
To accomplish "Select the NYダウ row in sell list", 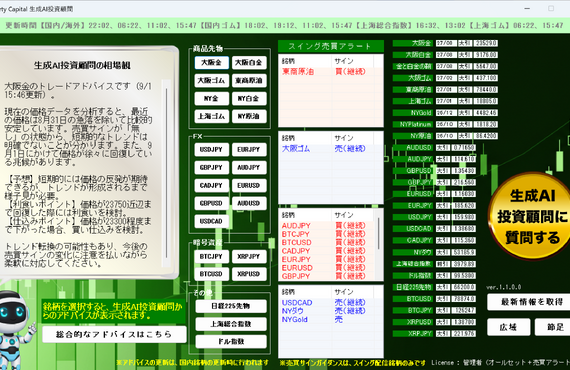I will [330, 311].
